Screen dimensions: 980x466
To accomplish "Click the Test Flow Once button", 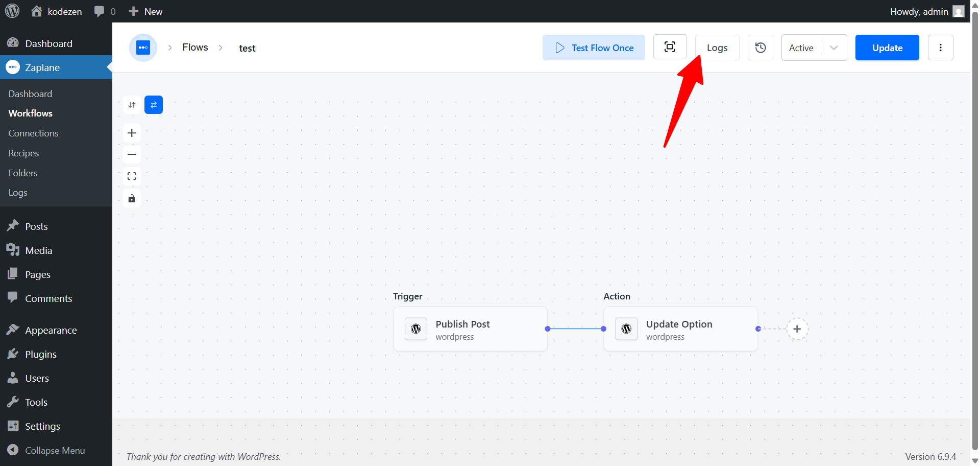I will (x=594, y=48).
